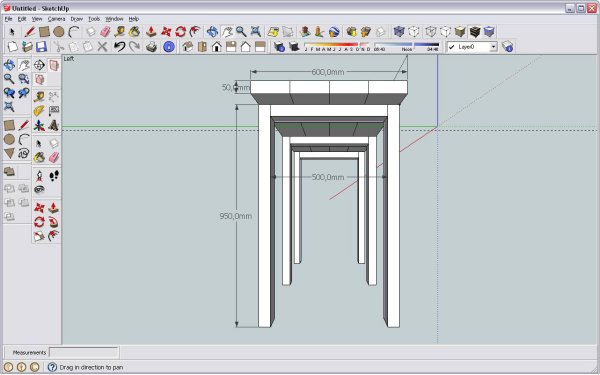Open the Draw menu

77,19
